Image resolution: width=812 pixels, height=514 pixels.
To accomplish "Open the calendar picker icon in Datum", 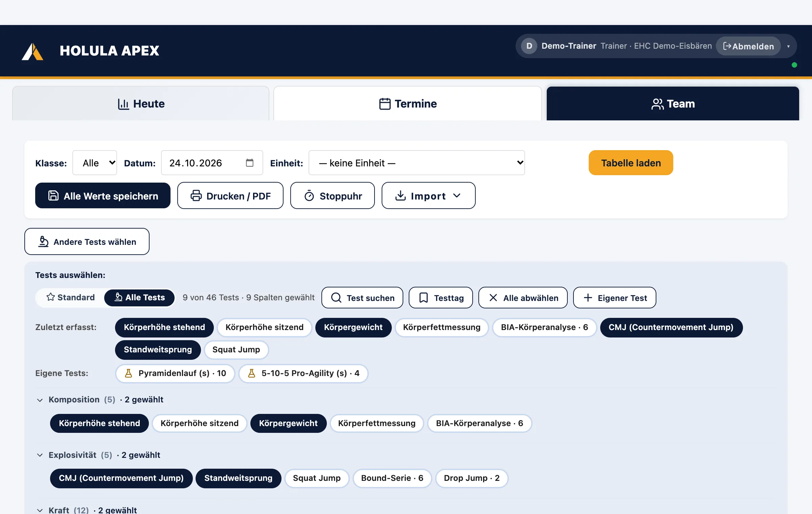I will pos(250,163).
